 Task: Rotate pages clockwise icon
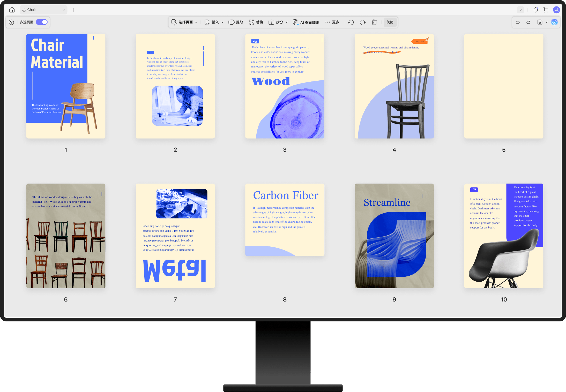point(363,22)
